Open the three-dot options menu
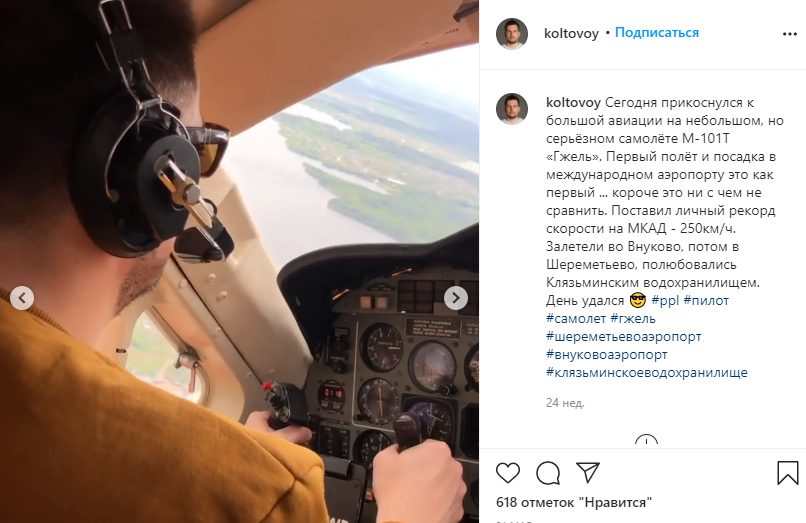 (x=790, y=34)
